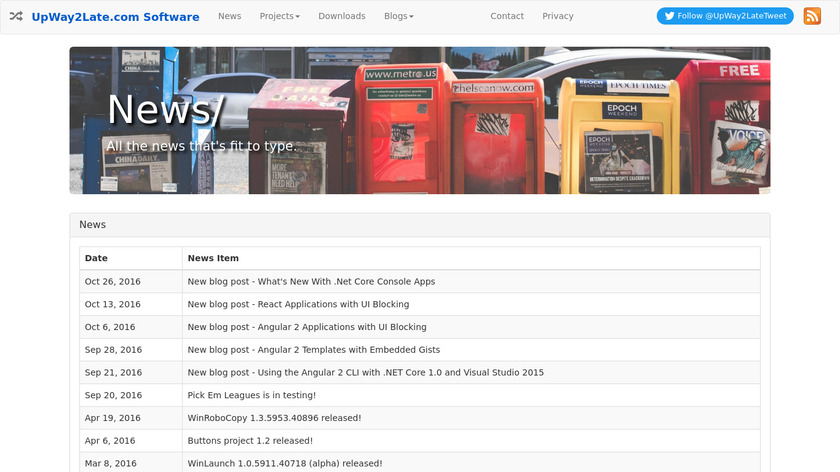Go to UpWay2Late.com Software home link
The width and height of the screenshot is (840, 472).
coord(115,17)
